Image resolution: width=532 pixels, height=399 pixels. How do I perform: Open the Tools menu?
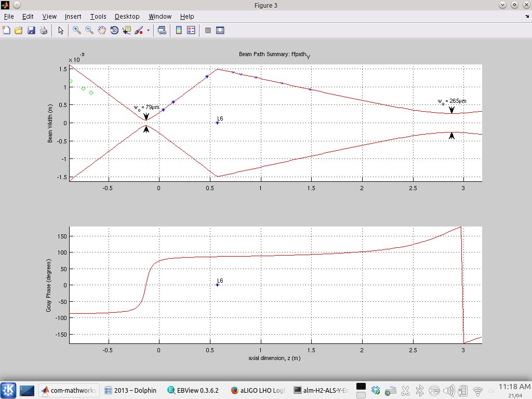pyautogui.click(x=98, y=16)
